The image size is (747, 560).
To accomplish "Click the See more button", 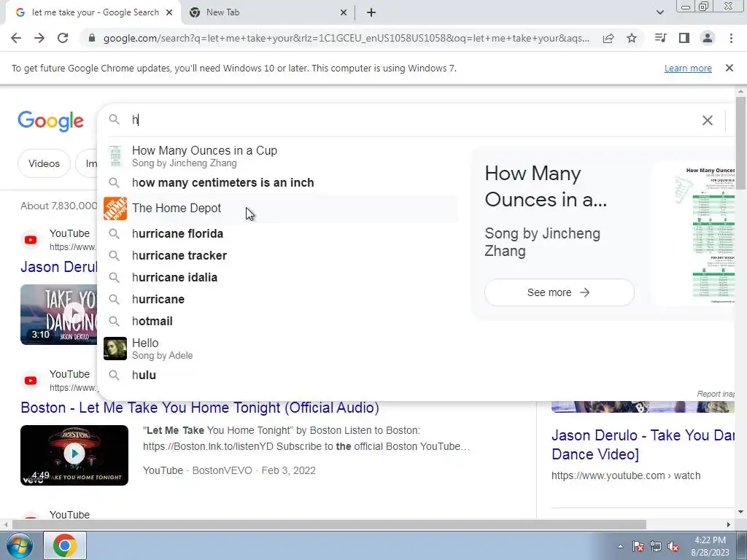I will pos(560,292).
